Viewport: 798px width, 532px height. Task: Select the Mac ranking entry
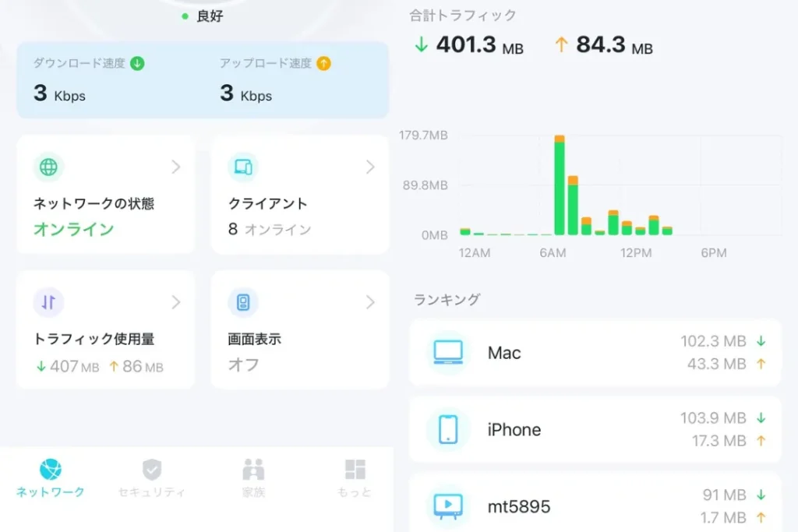(595, 353)
